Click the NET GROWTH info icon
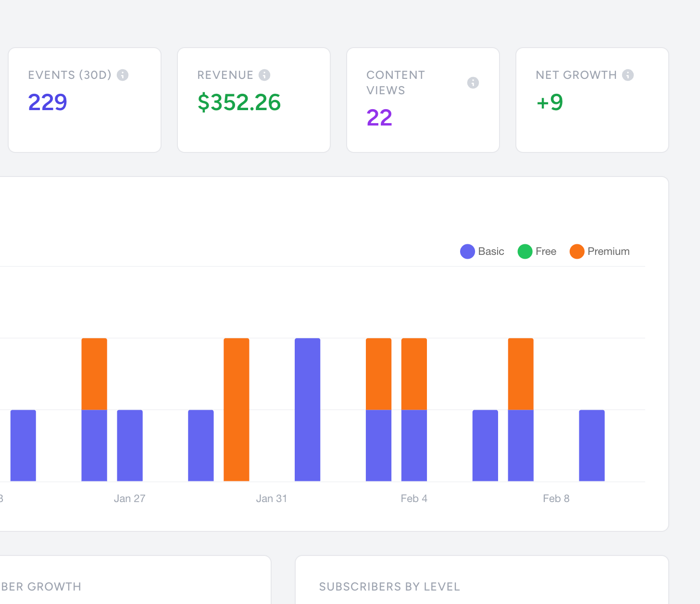The height and width of the screenshot is (604, 700). (628, 75)
